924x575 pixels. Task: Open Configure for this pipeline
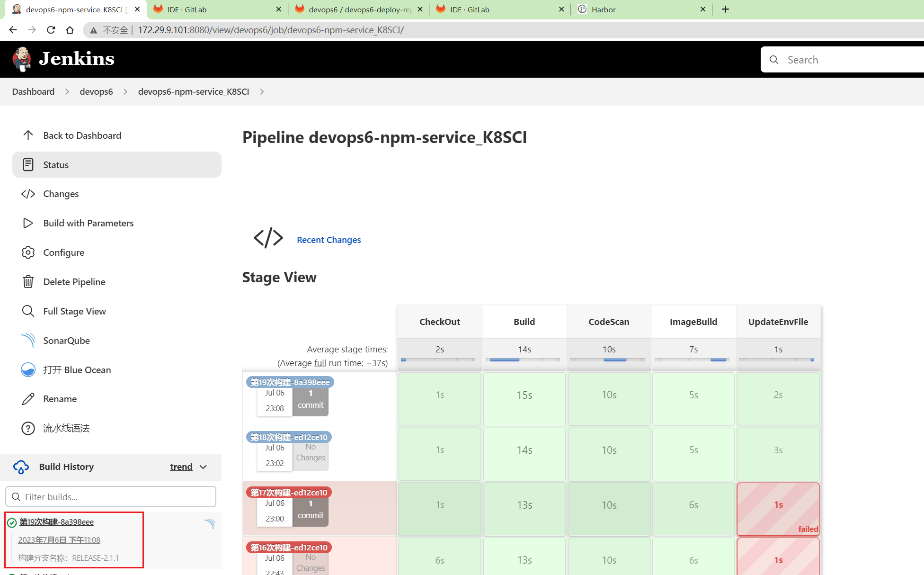click(x=117, y=252)
